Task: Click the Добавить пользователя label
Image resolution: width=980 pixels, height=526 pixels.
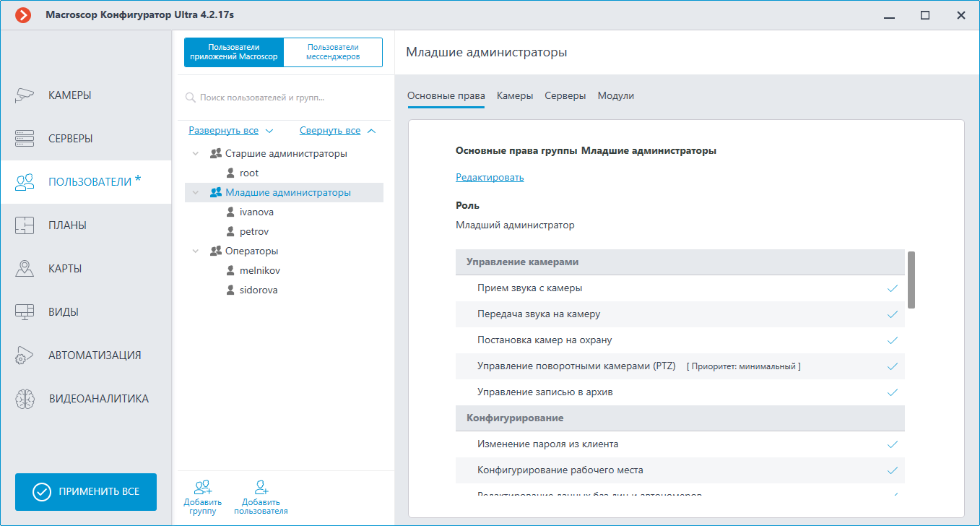Action: (261, 506)
